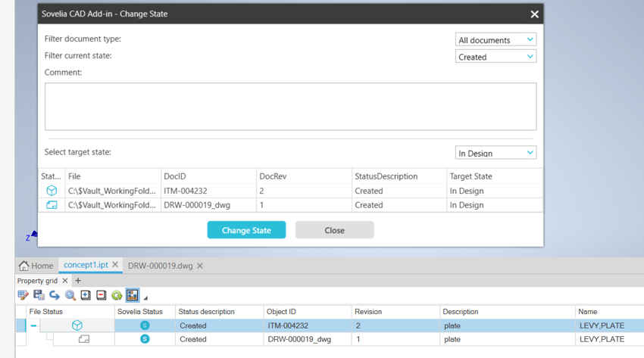The width and height of the screenshot is (644, 358).
Task: Click the Close button
Action: [x=334, y=230]
